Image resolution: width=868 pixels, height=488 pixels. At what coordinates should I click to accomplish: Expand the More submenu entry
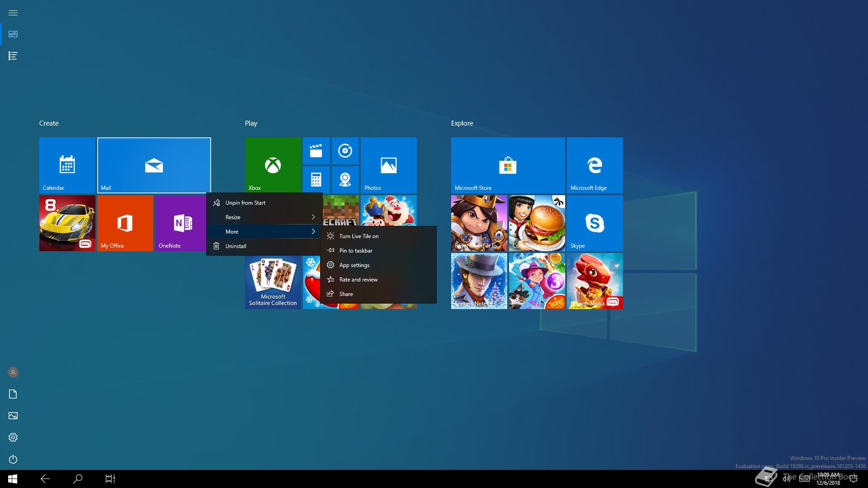point(264,232)
